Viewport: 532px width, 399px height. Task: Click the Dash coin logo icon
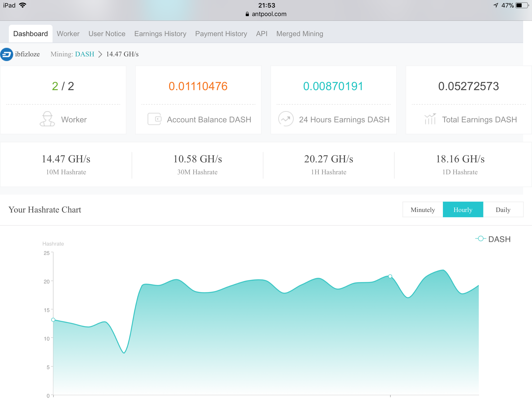[x=6, y=54]
